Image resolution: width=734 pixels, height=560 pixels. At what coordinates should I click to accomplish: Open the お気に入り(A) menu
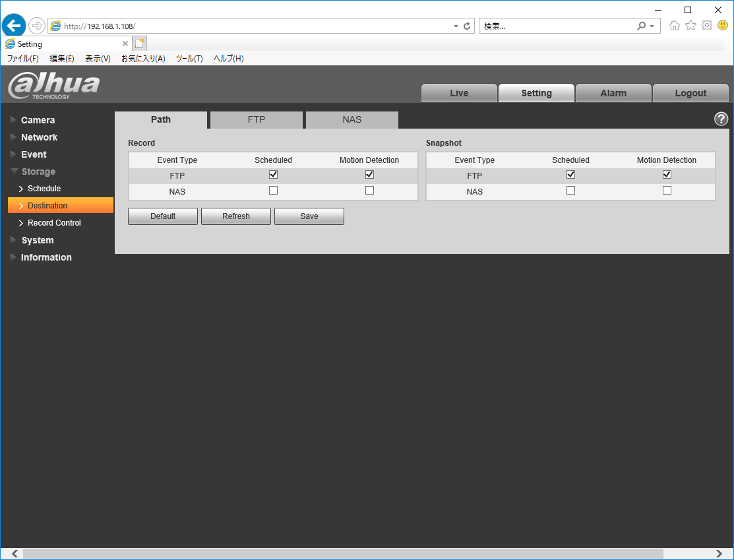click(x=143, y=59)
